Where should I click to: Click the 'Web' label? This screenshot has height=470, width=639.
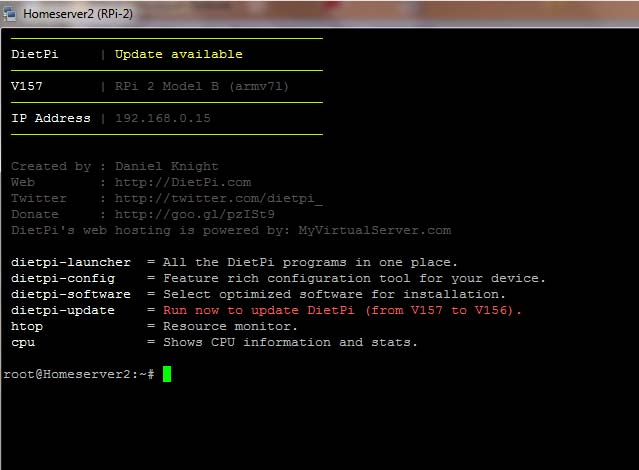tap(23, 182)
